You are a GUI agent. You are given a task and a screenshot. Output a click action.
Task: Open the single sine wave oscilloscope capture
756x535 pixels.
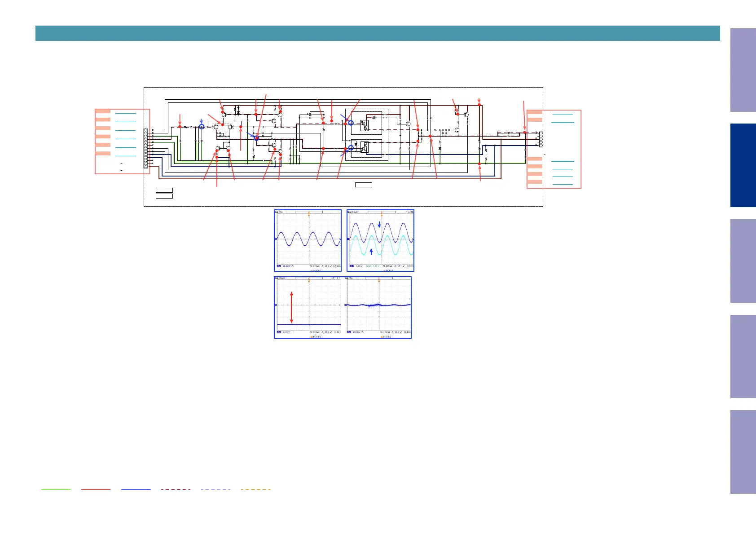308,241
